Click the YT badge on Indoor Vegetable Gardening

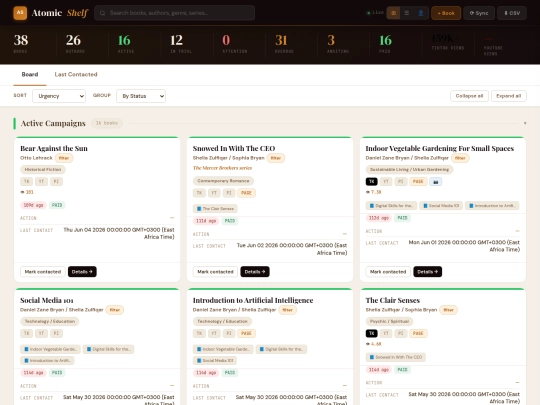(x=386, y=181)
